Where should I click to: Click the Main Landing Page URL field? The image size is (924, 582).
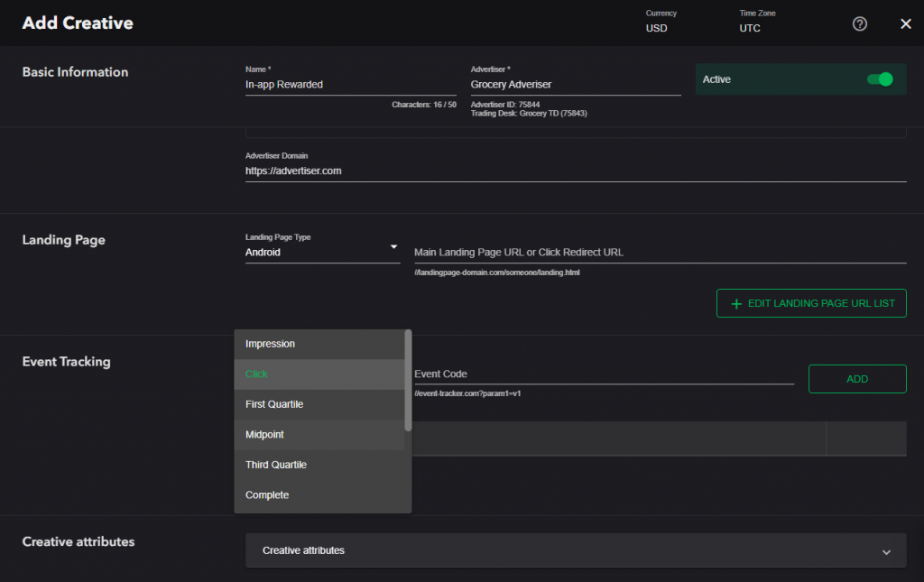pos(660,253)
